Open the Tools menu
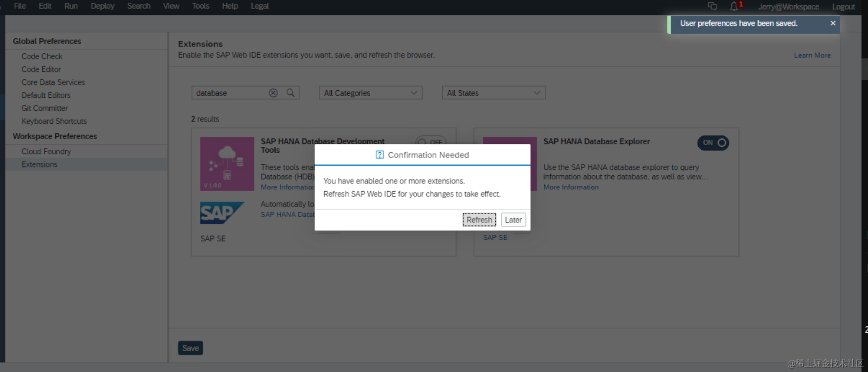Viewport: 868px width, 372px height. click(x=200, y=6)
